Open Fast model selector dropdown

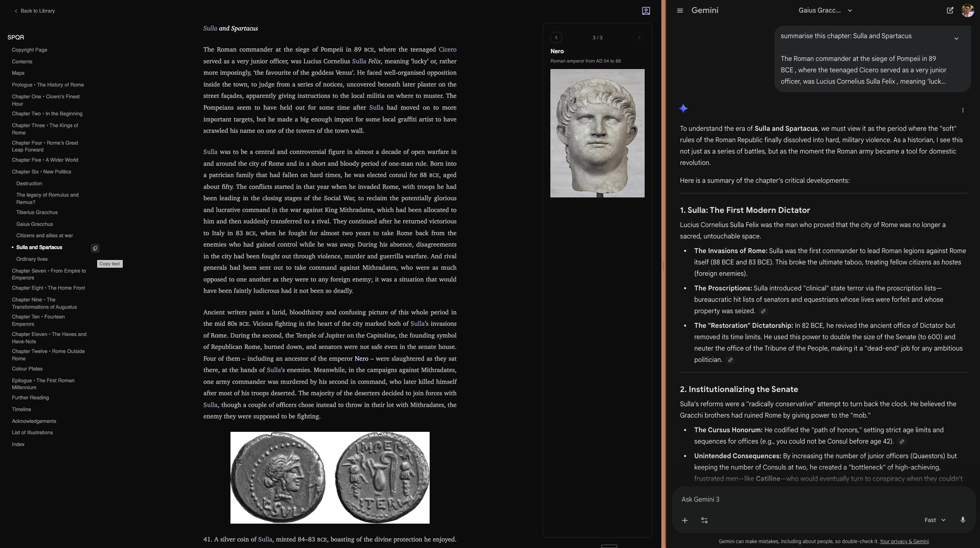pyautogui.click(x=935, y=520)
